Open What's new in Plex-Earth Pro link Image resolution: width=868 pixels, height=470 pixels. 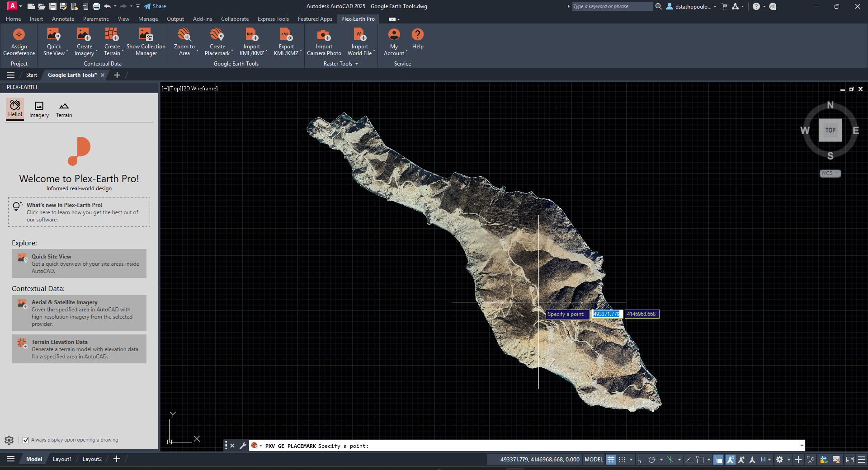(x=79, y=212)
